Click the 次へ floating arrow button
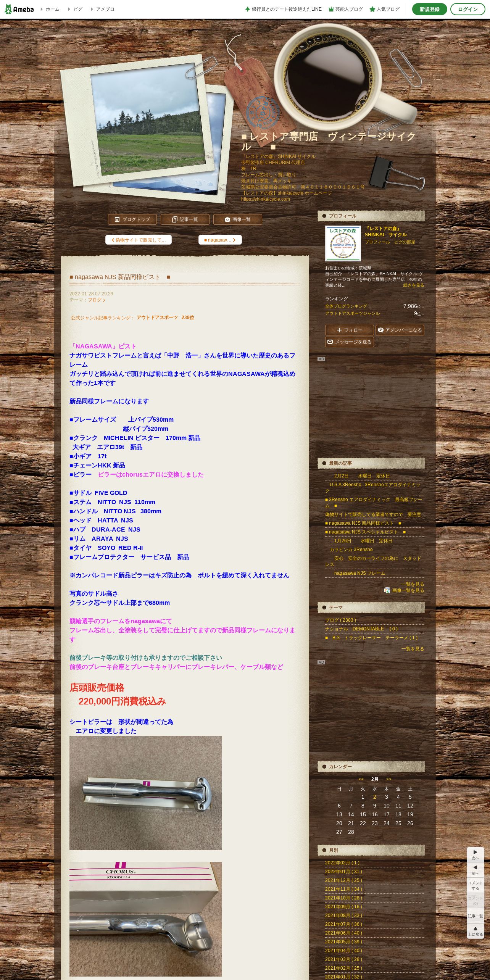 [475, 854]
